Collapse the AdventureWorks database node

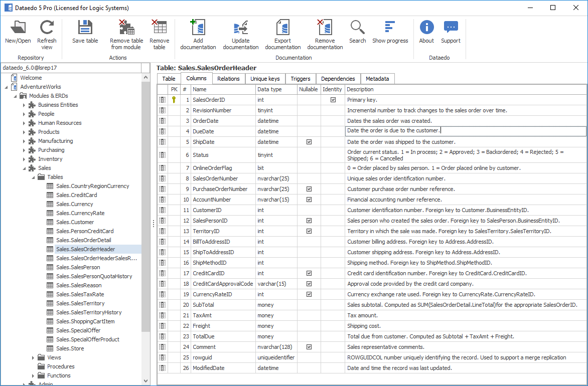pos(7,87)
